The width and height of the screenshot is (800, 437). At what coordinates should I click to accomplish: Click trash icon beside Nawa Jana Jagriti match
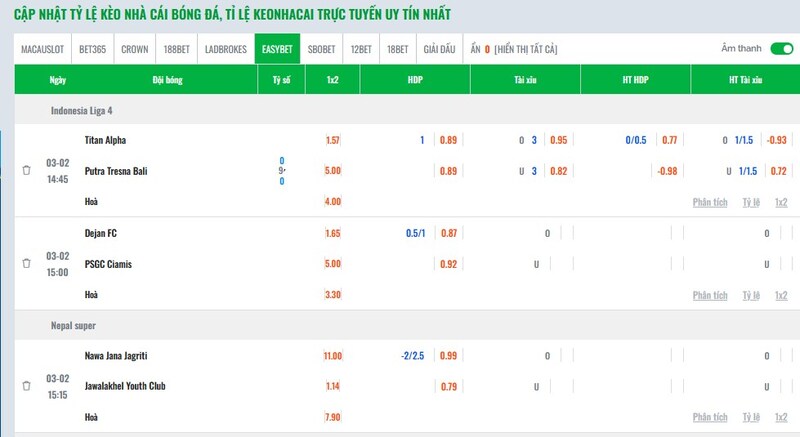pyautogui.click(x=26, y=386)
